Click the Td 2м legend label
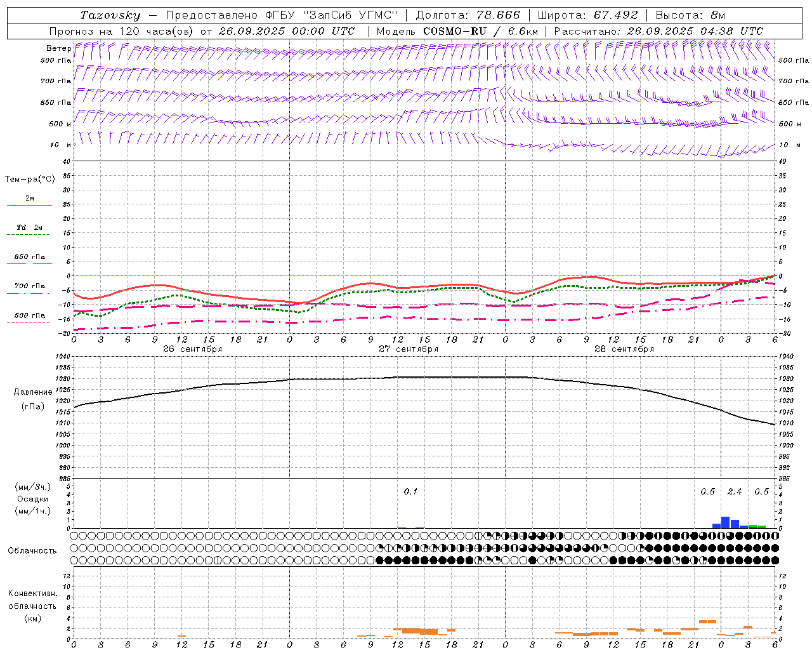 coord(29,227)
